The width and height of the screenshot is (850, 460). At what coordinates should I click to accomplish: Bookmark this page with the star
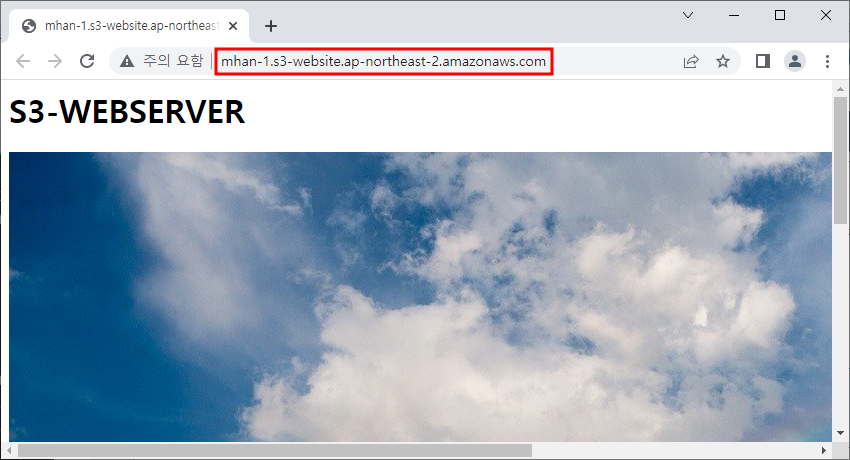723,61
